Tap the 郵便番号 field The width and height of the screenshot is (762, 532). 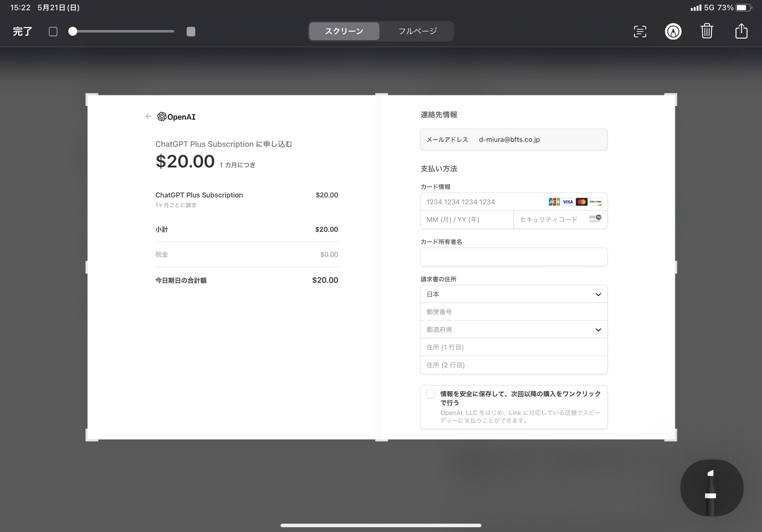point(514,312)
